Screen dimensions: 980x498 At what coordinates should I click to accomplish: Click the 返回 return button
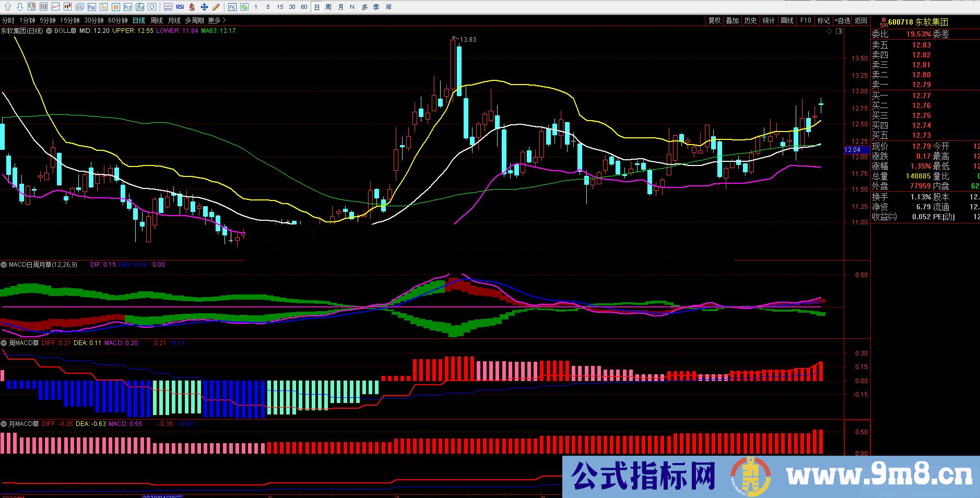[861, 20]
